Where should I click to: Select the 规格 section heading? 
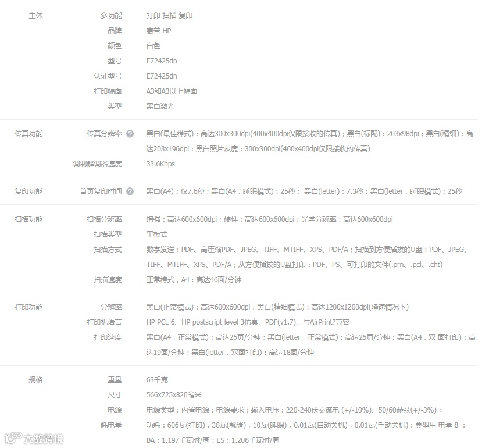click(35, 380)
